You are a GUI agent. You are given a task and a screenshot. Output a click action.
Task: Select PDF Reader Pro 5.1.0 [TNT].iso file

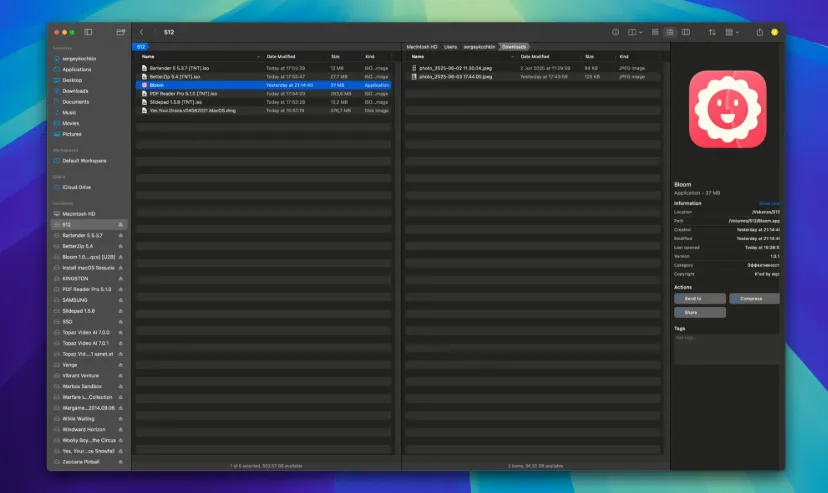tap(264, 93)
